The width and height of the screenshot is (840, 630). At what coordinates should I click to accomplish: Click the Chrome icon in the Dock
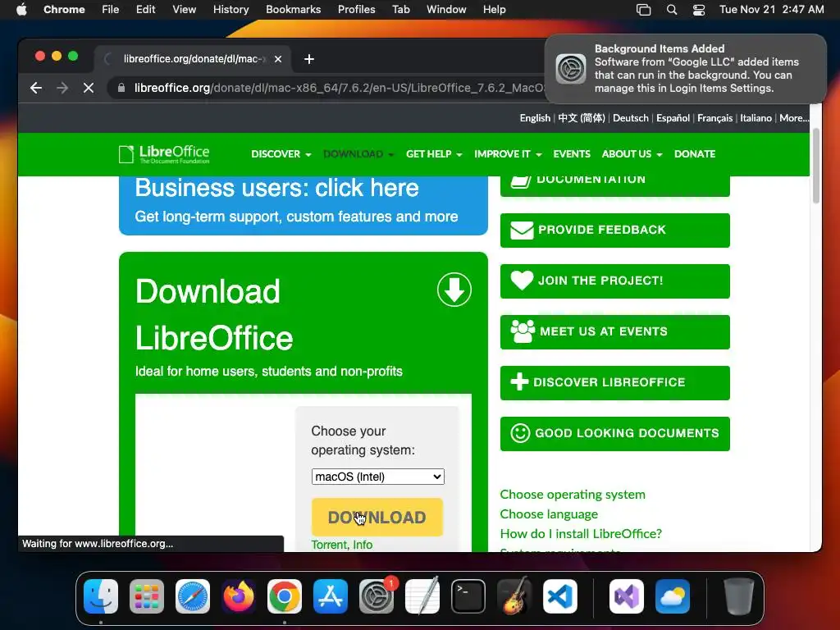click(x=285, y=596)
